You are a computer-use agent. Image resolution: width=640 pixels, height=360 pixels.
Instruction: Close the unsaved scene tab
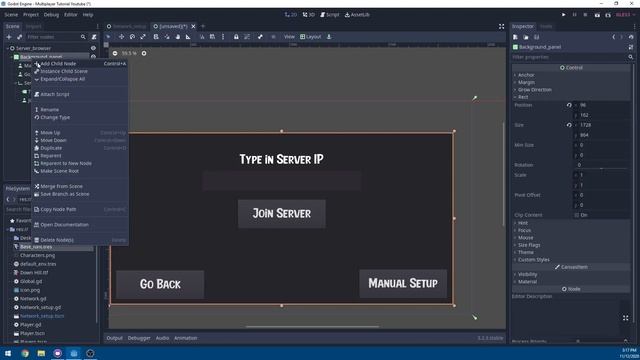193,27
